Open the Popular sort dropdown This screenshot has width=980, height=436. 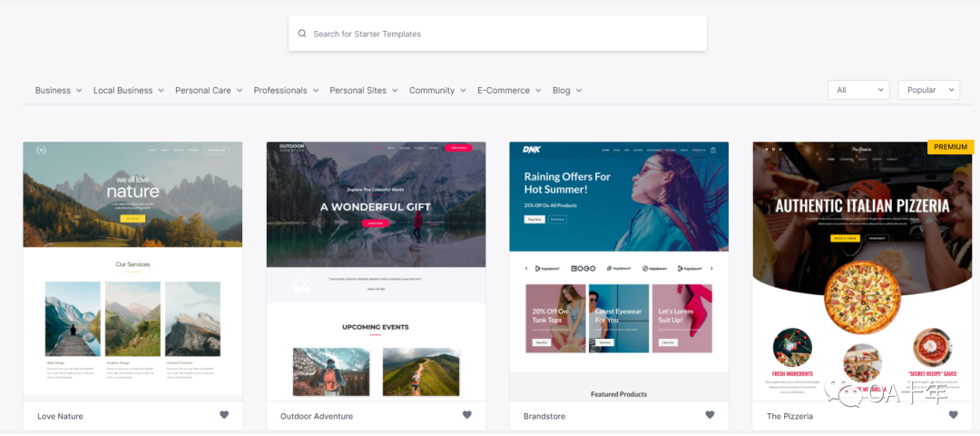928,90
